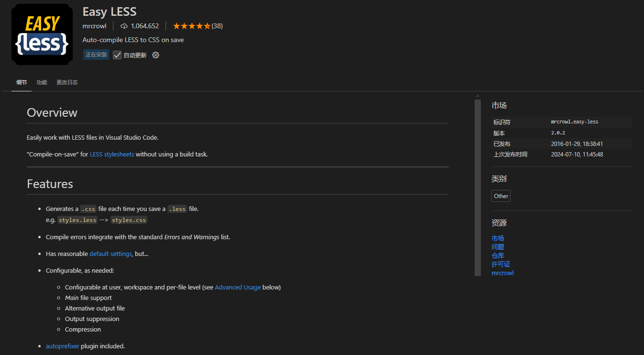Open the 许可证 resource link
Screen dimensions: 644x355
[x=501, y=264]
